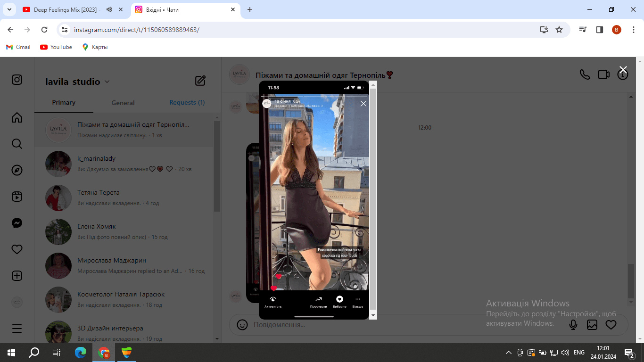Open the emoji picker in message box
Screen dimensions: 644x362
(242, 325)
